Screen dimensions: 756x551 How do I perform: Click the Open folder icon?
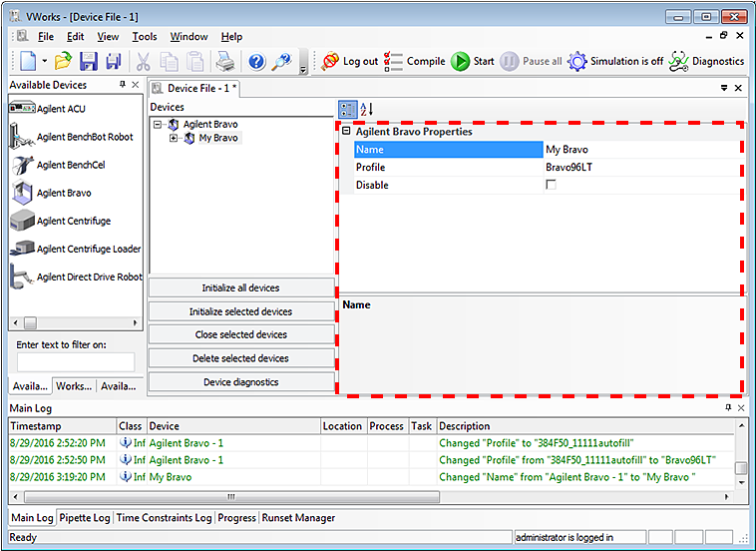click(63, 62)
